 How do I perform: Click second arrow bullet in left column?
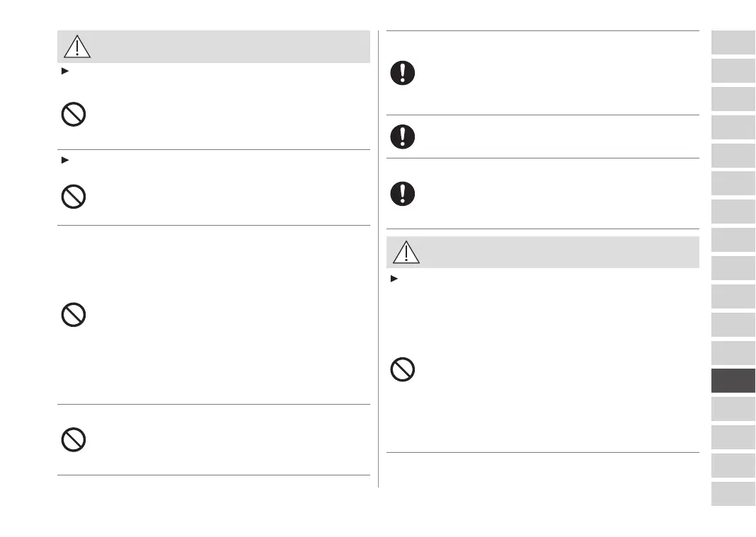click(65, 161)
